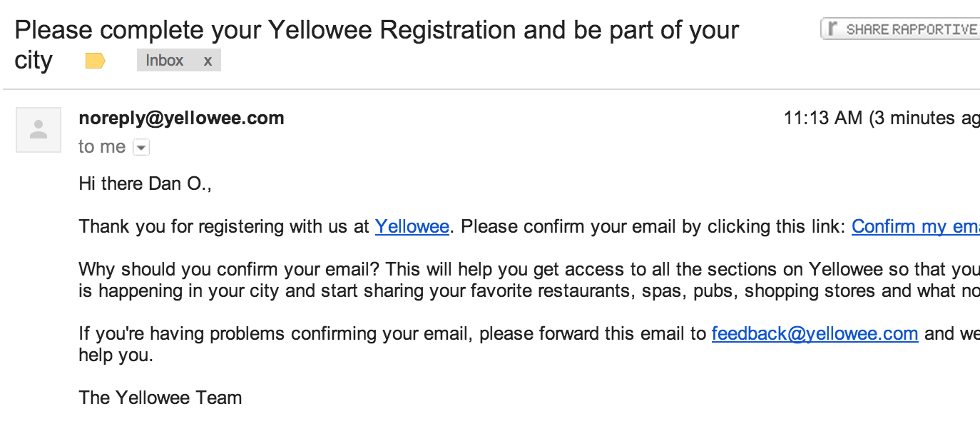Click the Rapportive logo icon
The width and height of the screenshot is (980, 424).
click(832, 29)
